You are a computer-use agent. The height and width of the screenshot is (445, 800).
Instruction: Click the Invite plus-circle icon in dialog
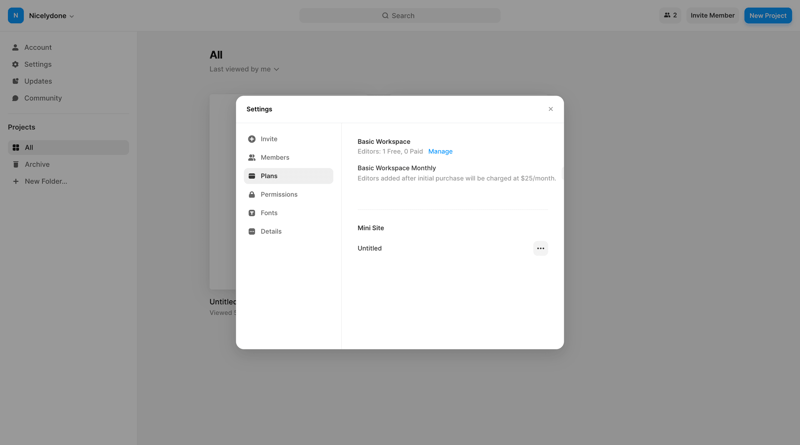click(252, 139)
